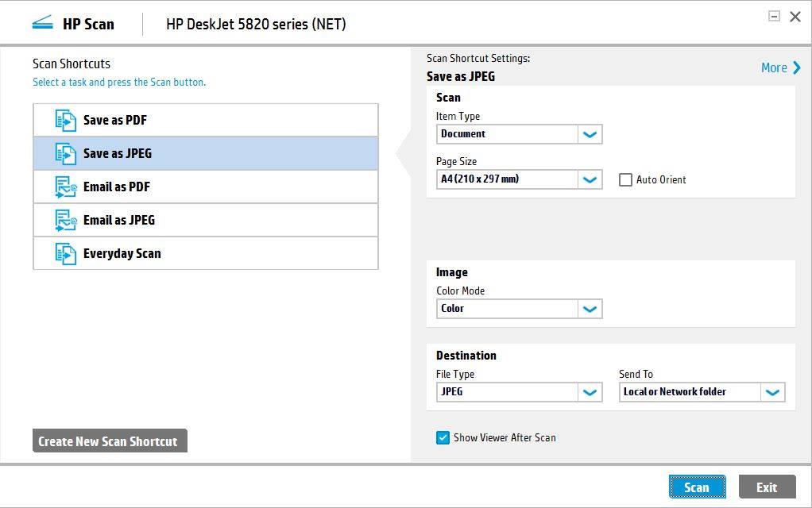This screenshot has width=812, height=508.
Task: Expand the Page Size dropdown
Action: pos(590,179)
